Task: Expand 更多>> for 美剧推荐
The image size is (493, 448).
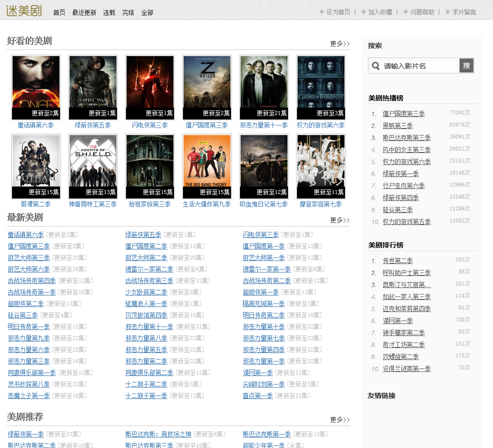Action: [339, 419]
